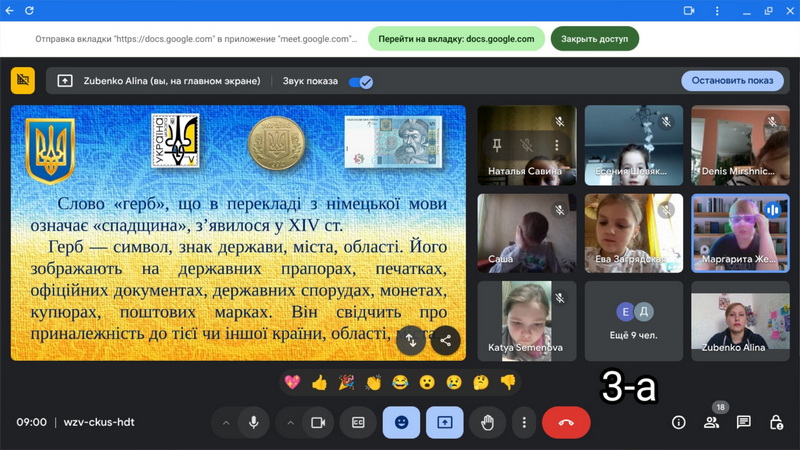Raise hand in the meeting
Image resolution: width=800 pixels, height=450 pixels.
coord(487,422)
